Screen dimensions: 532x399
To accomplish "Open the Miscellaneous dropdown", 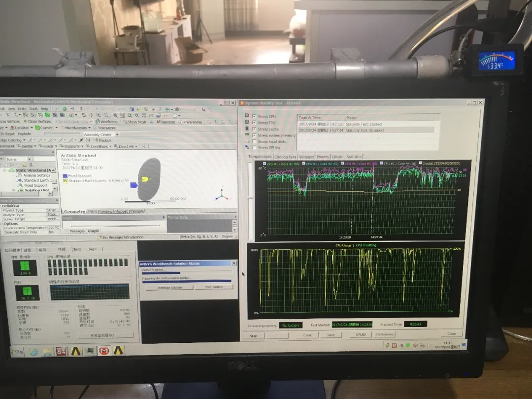I will coord(76,128).
